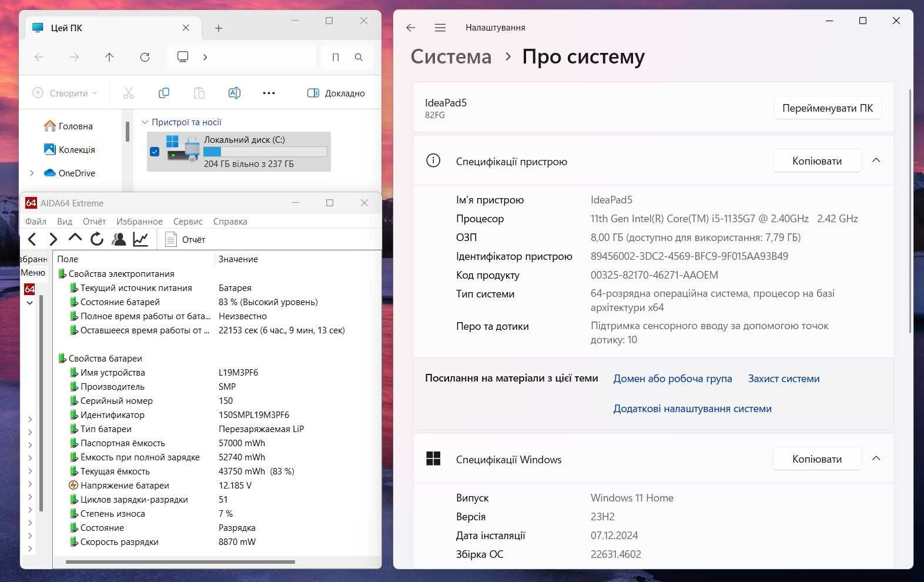Collapse Специфікації пристрою section
Viewport: 924px width, 582px height.
pyautogui.click(x=876, y=160)
